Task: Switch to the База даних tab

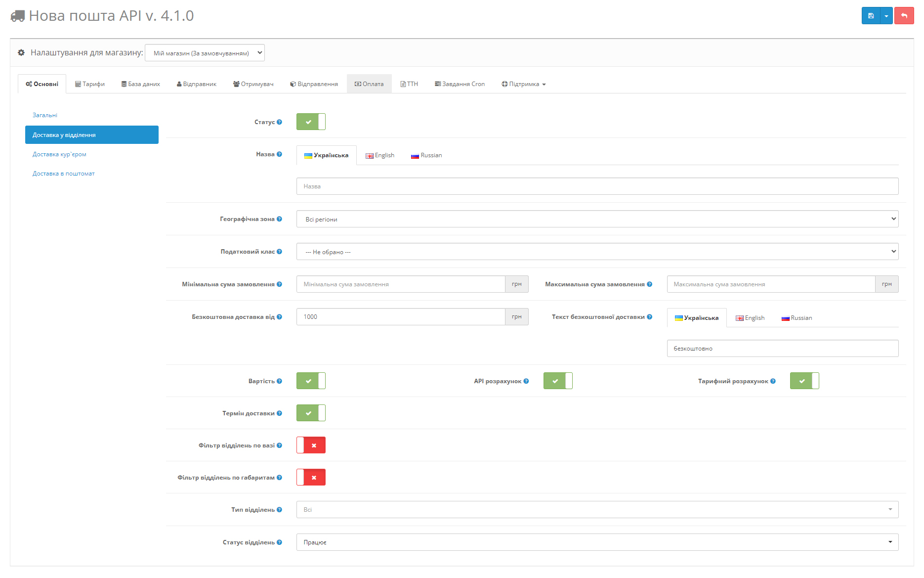Action: click(141, 84)
